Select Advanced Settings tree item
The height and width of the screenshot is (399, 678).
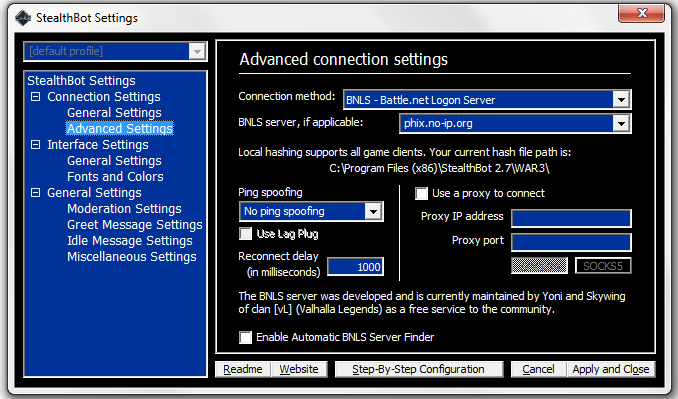click(x=120, y=128)
